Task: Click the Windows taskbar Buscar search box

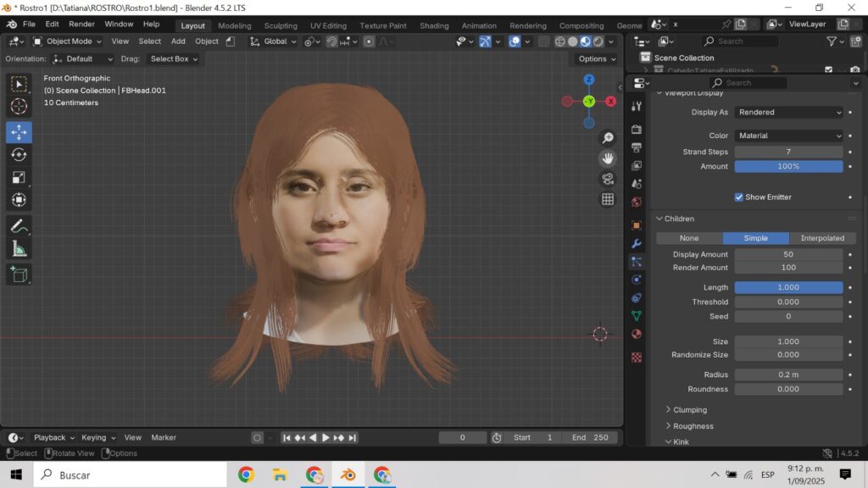Action: (131, 475)
